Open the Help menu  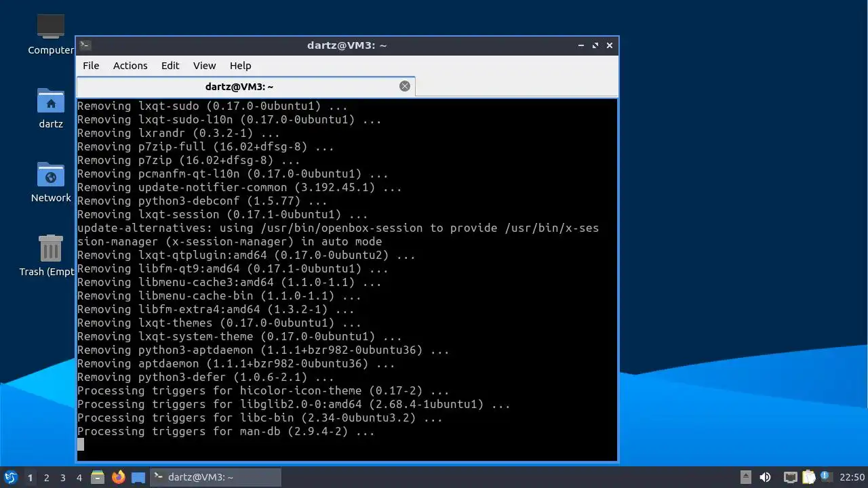(240, 66)
